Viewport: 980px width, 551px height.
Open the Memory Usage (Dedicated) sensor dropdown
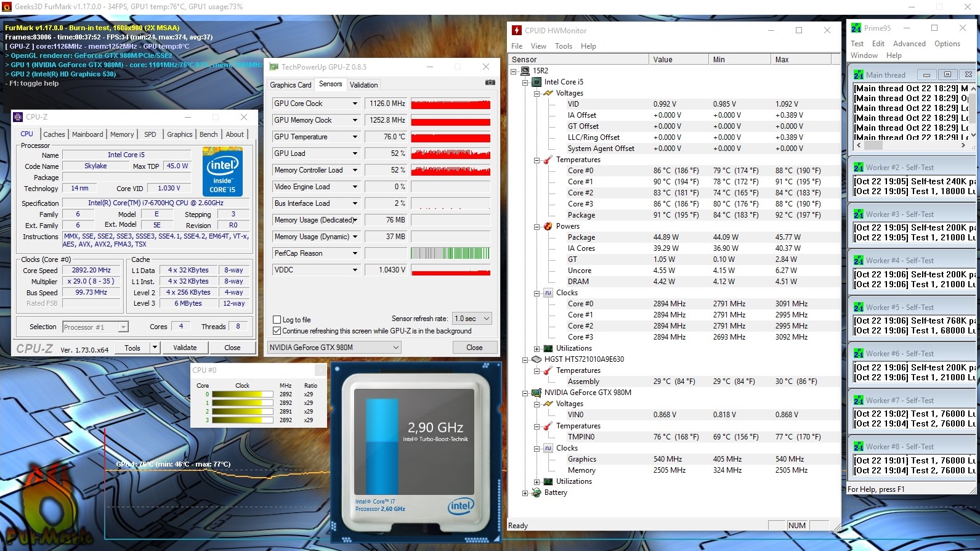355,220
